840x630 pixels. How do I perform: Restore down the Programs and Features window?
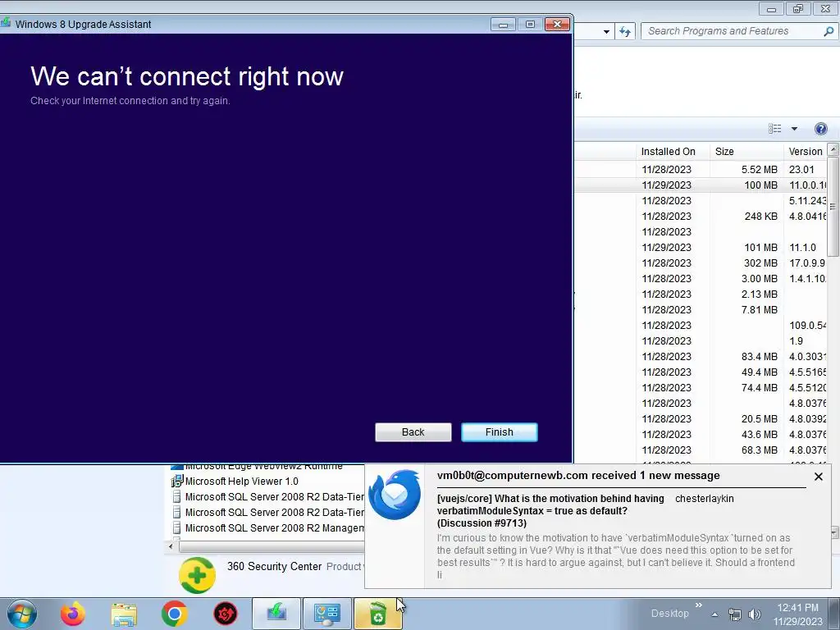pos(798,9)
